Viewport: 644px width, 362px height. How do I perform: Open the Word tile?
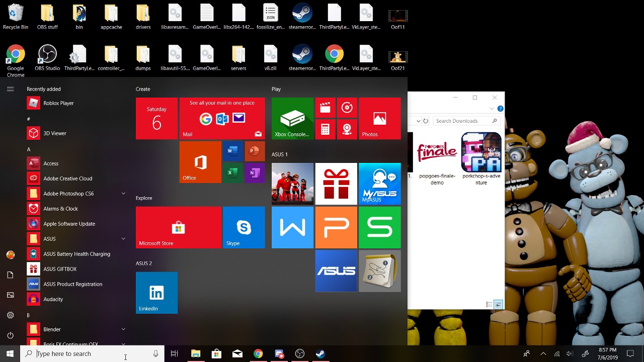pyautogui.click(x=232, y=151)
